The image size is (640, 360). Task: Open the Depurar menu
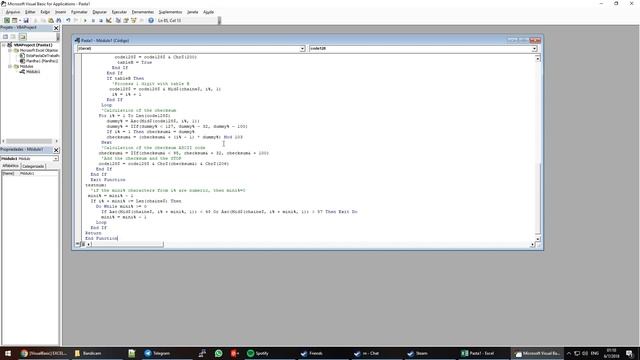[100, 12]
